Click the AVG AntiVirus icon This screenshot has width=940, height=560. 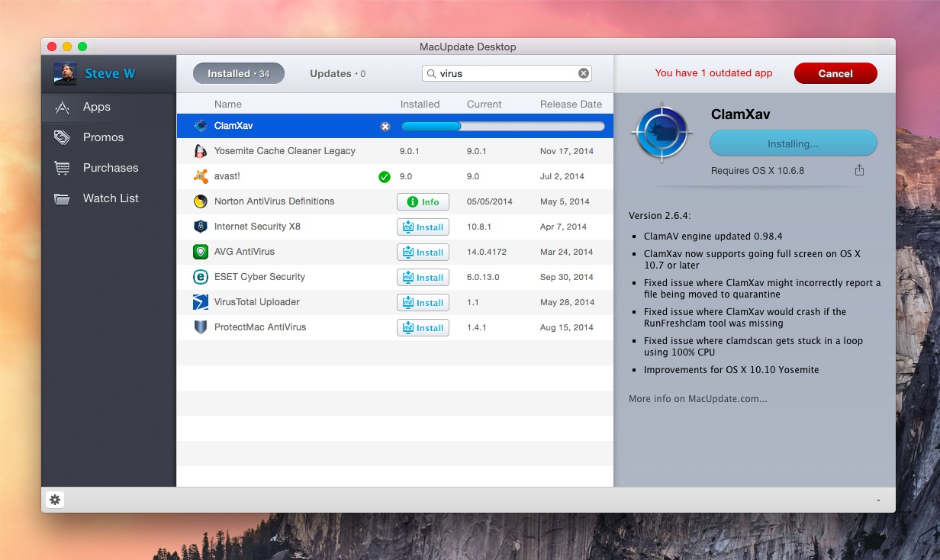pos(201,252)
